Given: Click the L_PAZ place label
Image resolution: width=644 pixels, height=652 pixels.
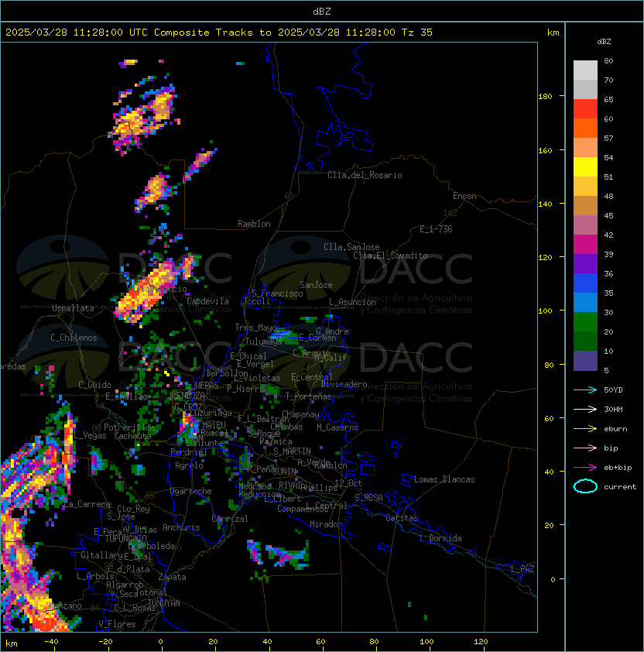Looking at the screenshot, I should (522, 569).
